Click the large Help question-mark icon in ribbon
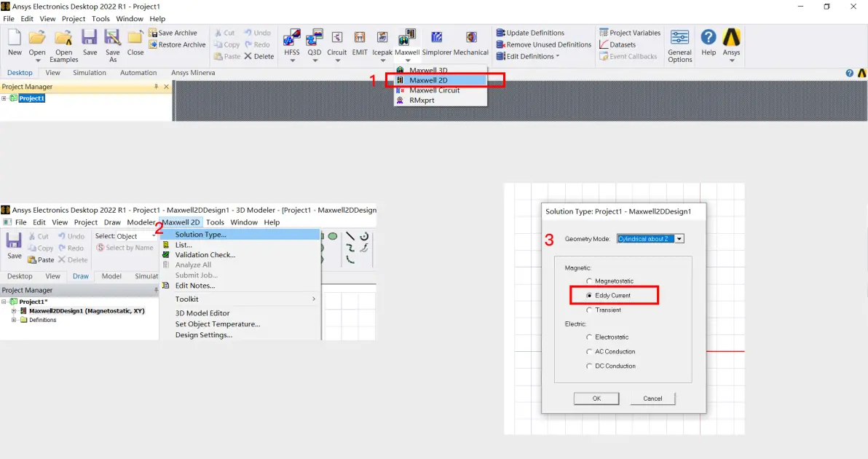 (709, 42)
